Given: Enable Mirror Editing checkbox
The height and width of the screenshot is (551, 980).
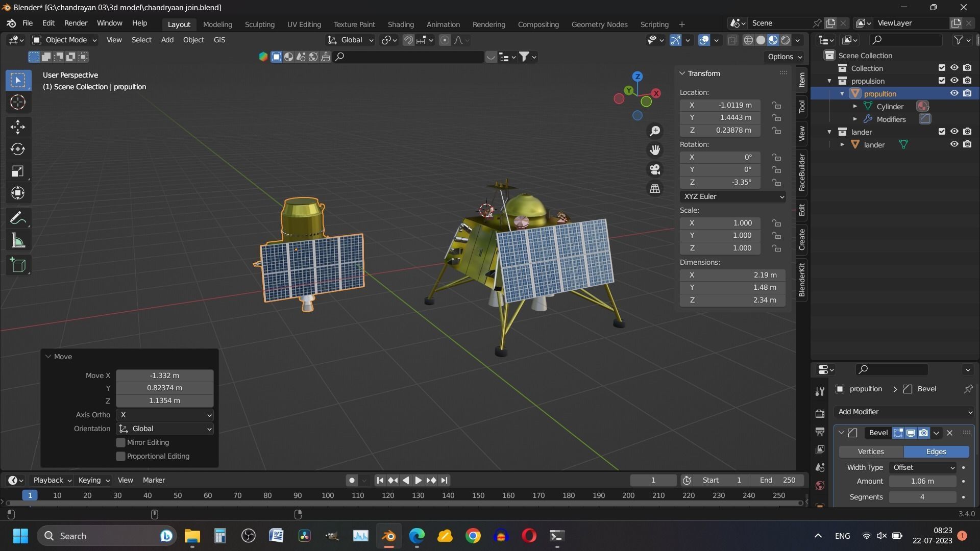Looking at the screenshot, I should [x=121, y=442].
